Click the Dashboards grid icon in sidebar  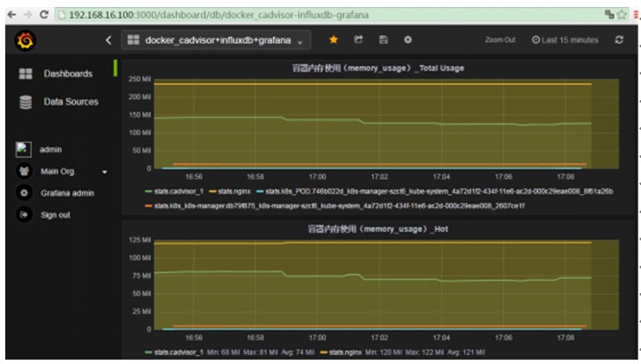pos(25,74)
